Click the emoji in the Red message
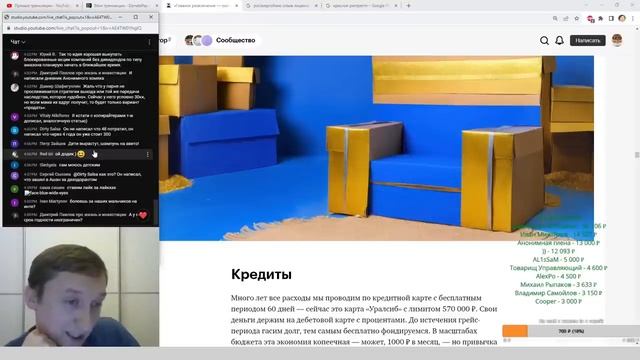The width and height of the screenshot is (640, 360). (x=81, y=154)
